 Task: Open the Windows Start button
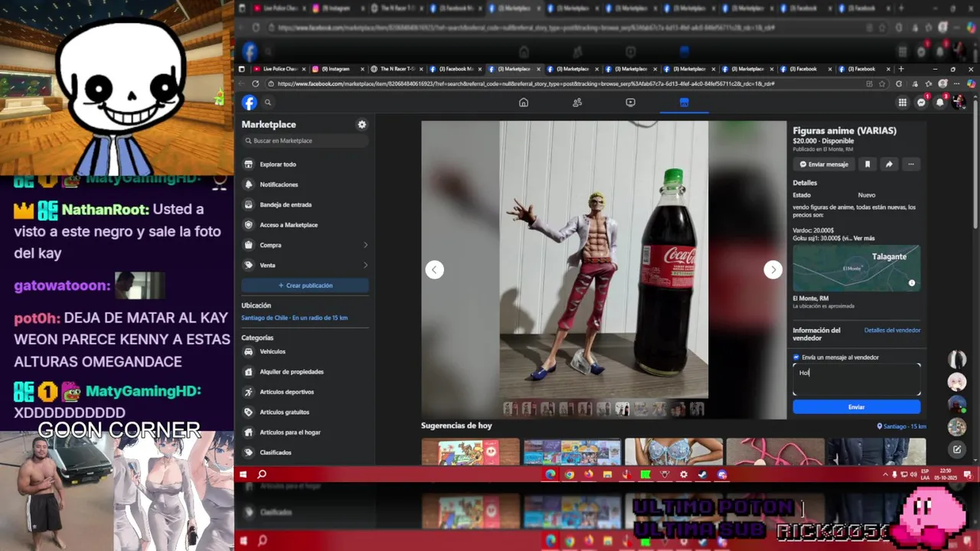(x=243, y=474)
